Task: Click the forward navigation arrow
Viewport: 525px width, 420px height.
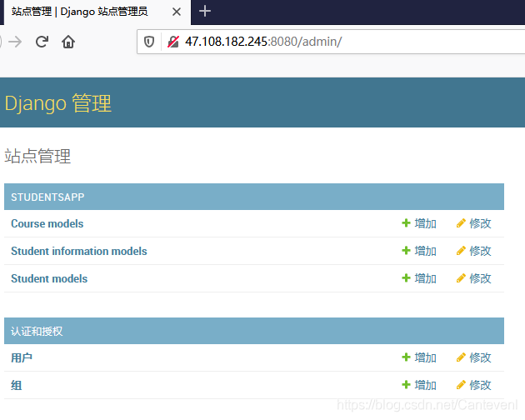Action: pos(15,42)
